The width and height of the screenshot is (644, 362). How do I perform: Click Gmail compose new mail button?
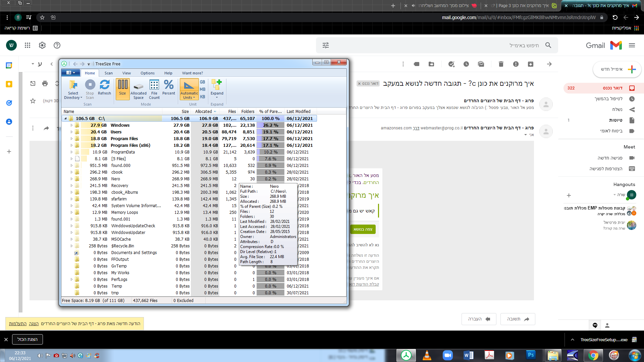[617, 69]
